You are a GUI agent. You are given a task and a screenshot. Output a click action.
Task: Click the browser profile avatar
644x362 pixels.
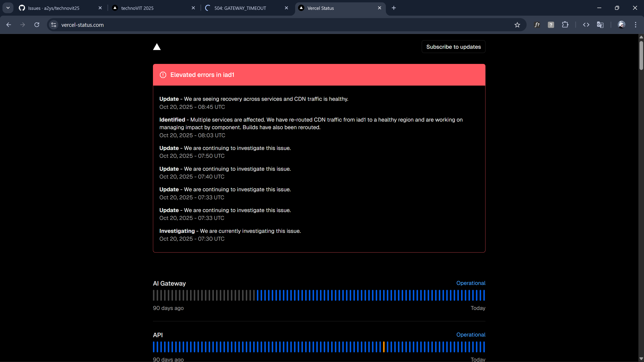click(621, 25)
